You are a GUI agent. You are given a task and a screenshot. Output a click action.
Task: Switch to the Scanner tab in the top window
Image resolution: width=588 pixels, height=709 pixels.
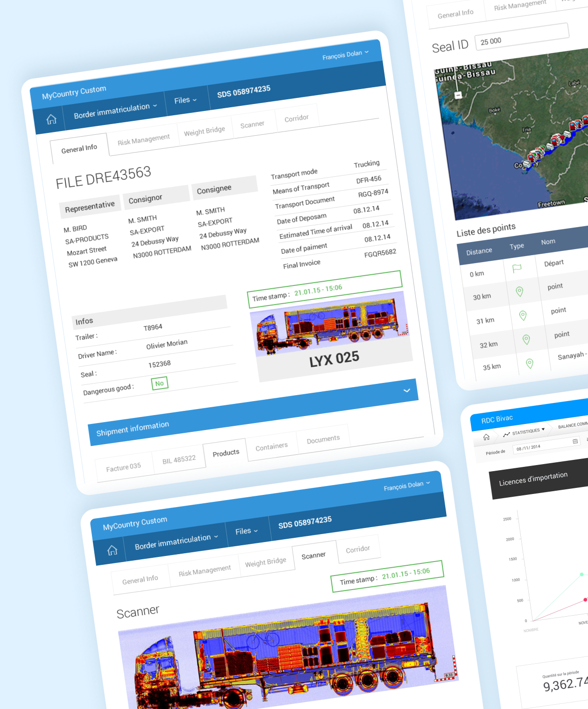(252, 124)
